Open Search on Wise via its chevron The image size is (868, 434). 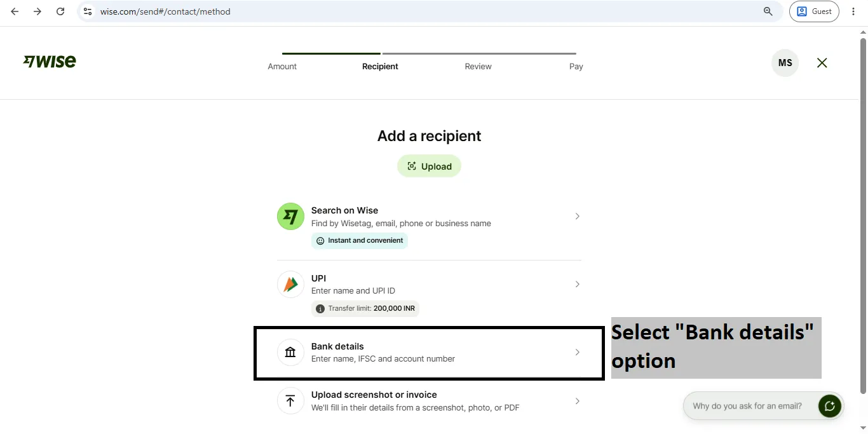point(577,216)
